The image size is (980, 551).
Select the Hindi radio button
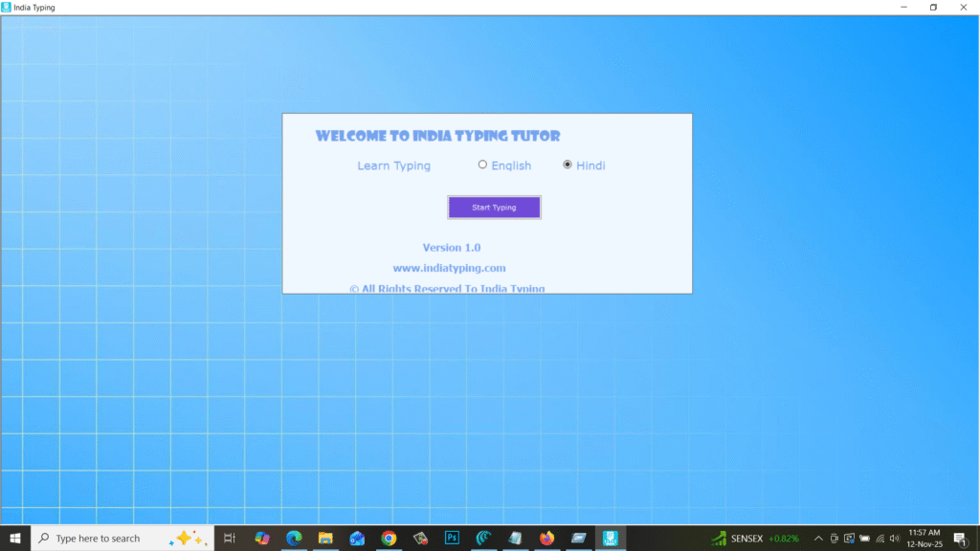tap(568, 165)
